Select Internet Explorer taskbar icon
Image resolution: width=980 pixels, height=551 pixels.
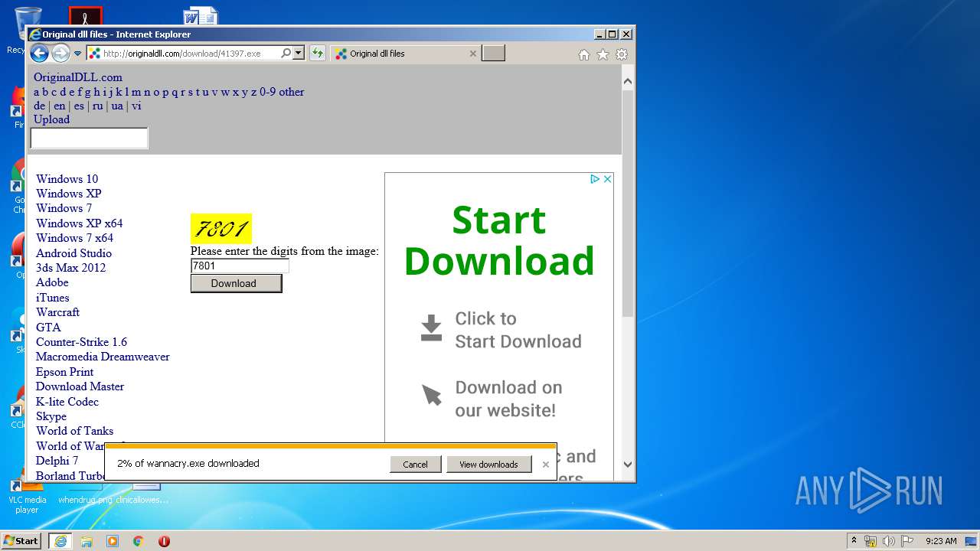(x=60, y=541)
